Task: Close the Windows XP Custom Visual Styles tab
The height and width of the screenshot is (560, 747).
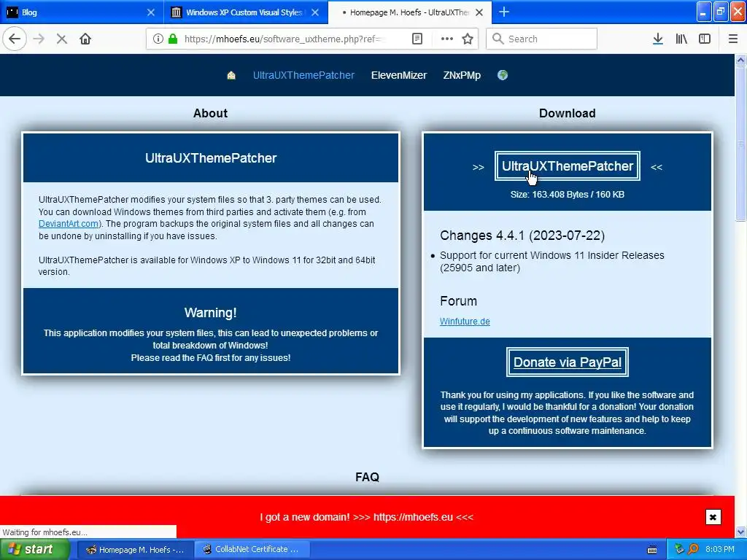Action: pyautogui.click(x=315, y=12)
